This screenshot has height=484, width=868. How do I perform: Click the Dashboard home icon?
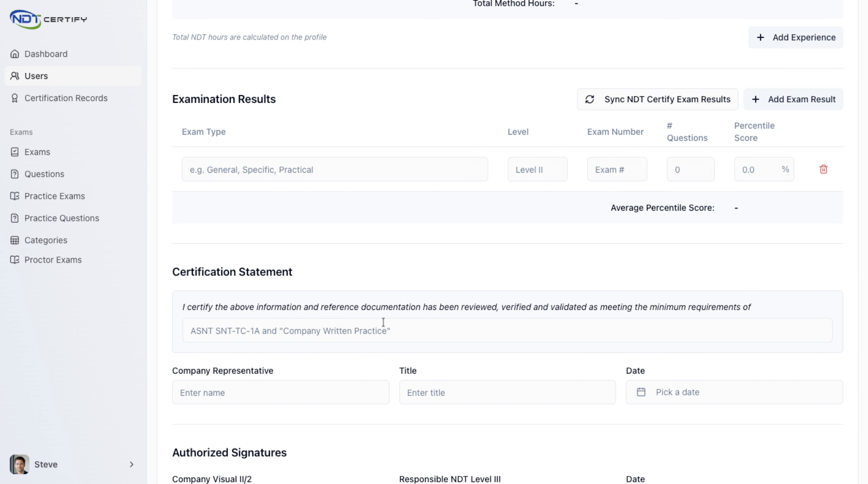point(14,54)
